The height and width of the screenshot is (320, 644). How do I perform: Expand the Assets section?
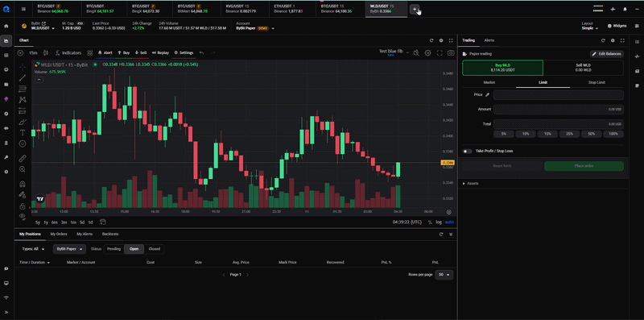[x=471, y=184]
